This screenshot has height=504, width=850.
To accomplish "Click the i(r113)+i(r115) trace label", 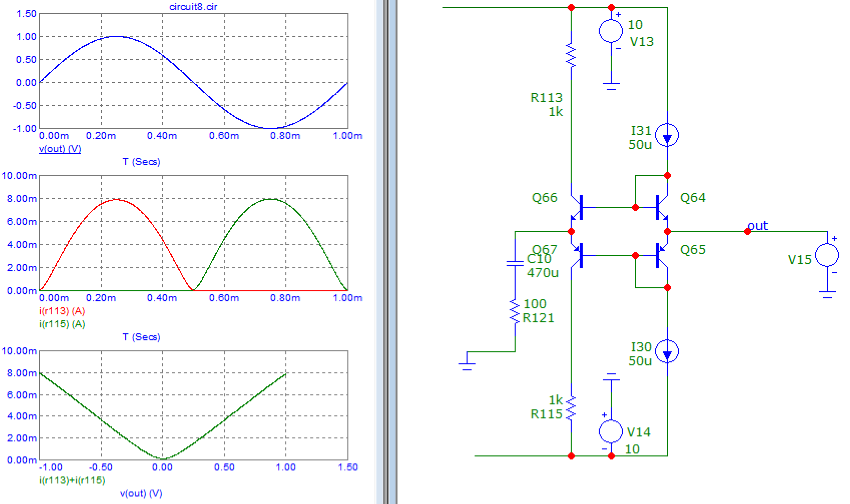I will click(72, 480).
